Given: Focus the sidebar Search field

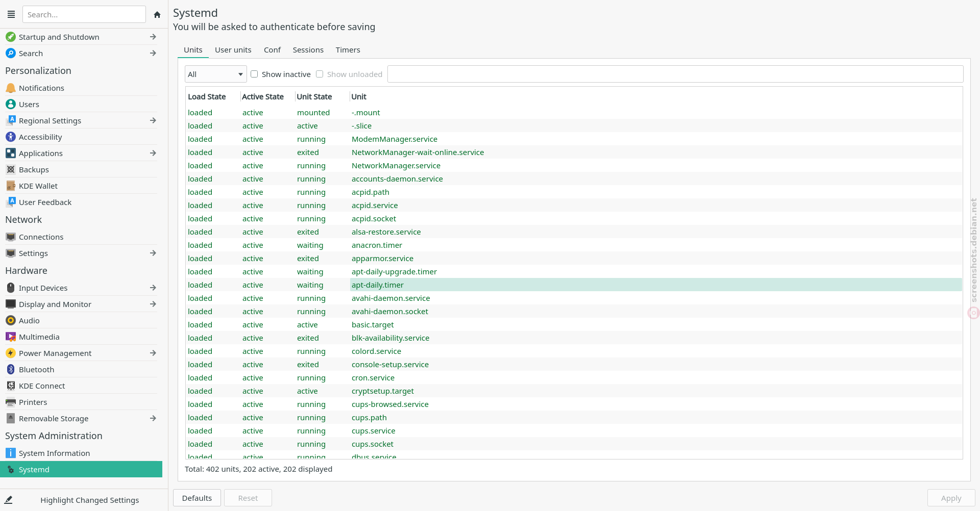Looking at the screenshot, I should 84,14.
